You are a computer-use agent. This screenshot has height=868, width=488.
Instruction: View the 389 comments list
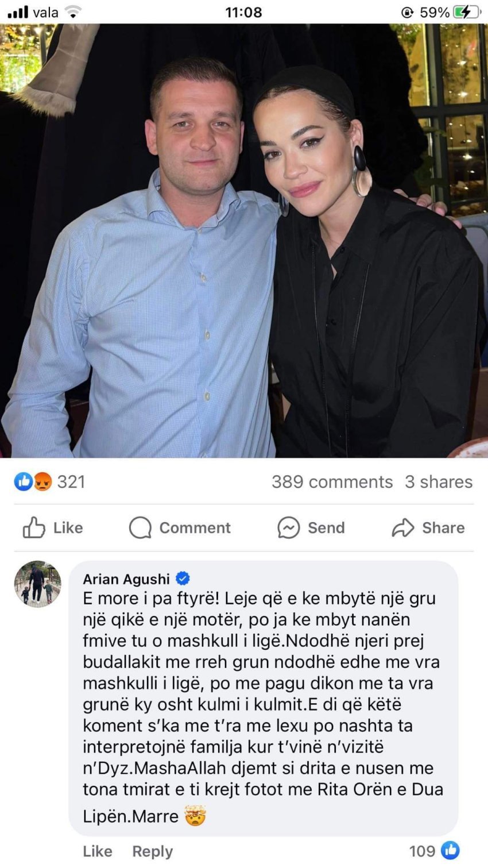[x=332, y=481]
